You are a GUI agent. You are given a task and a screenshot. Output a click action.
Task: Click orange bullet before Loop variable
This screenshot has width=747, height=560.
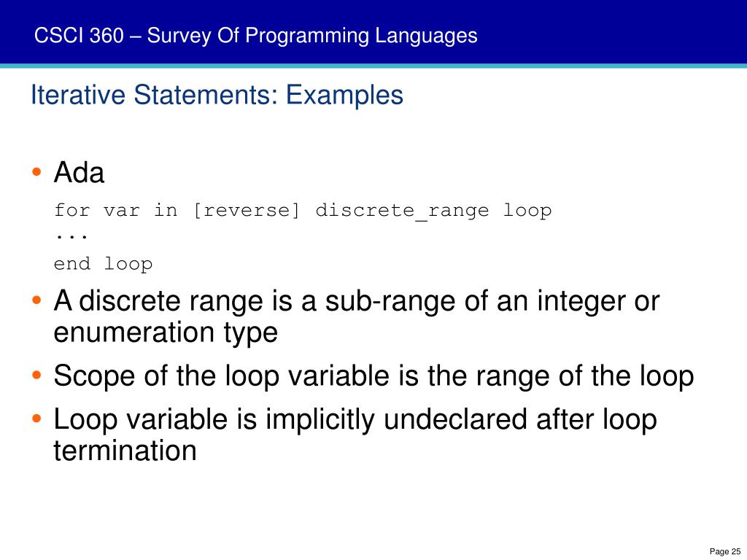coord(36,419)
